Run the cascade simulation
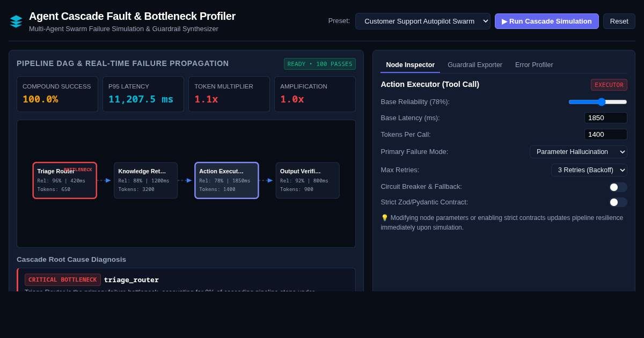 tap(547, 21)
